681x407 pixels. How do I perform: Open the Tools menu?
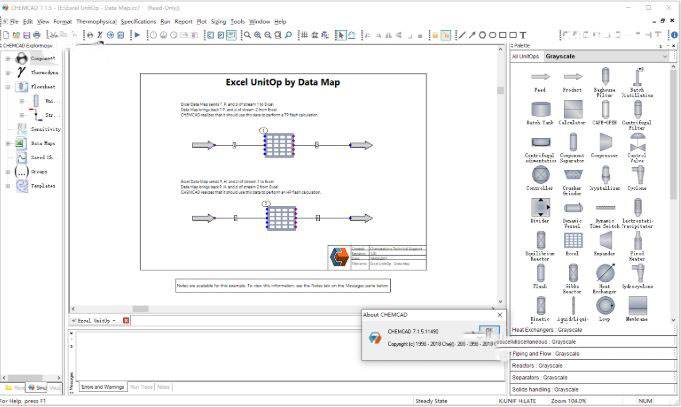click(x=238, y=21)
